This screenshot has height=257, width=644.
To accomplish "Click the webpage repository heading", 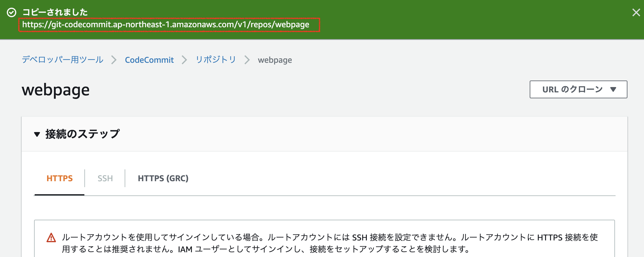I will pyautogui.click(x=56, y=90).
